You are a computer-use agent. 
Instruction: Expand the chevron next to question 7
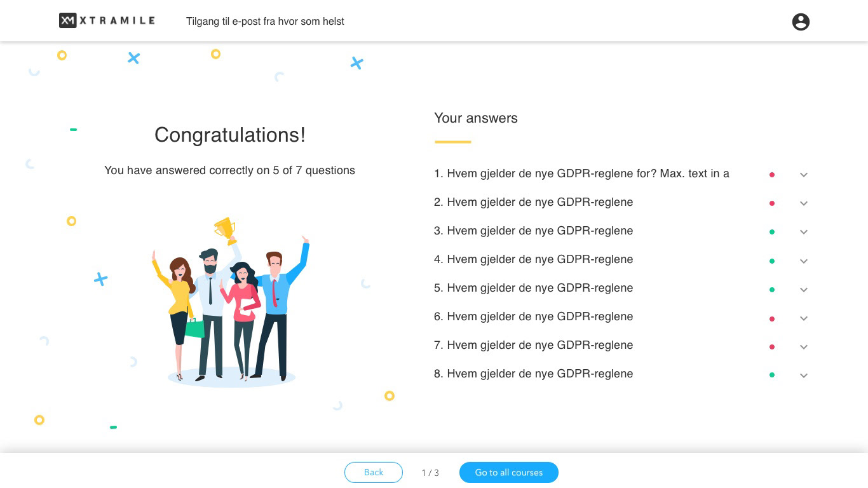click(804, 347)
